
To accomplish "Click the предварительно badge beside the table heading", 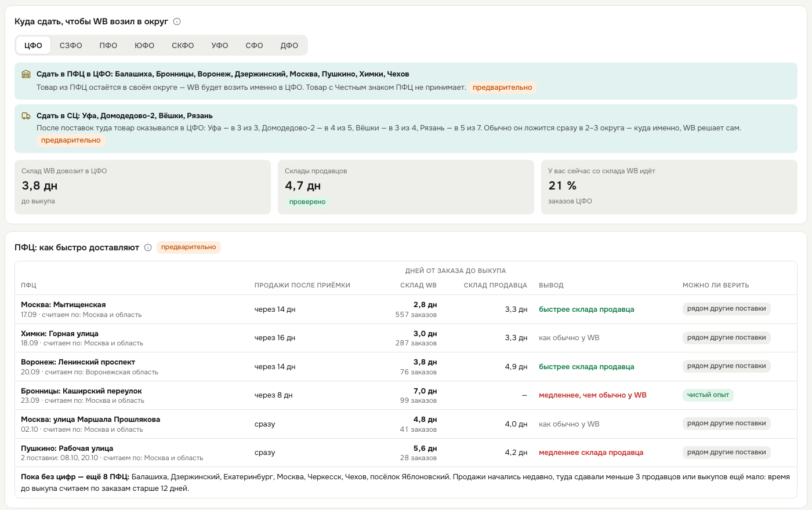I will 188,247.
